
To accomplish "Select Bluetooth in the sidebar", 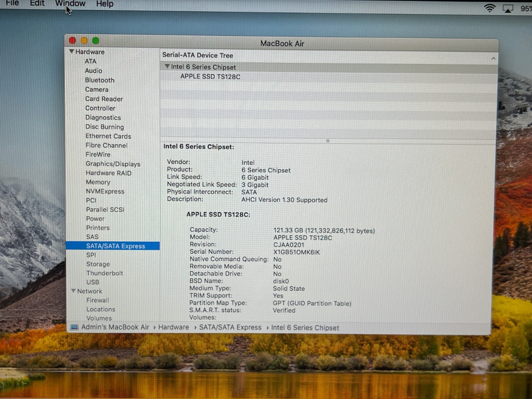I will 99,80.
